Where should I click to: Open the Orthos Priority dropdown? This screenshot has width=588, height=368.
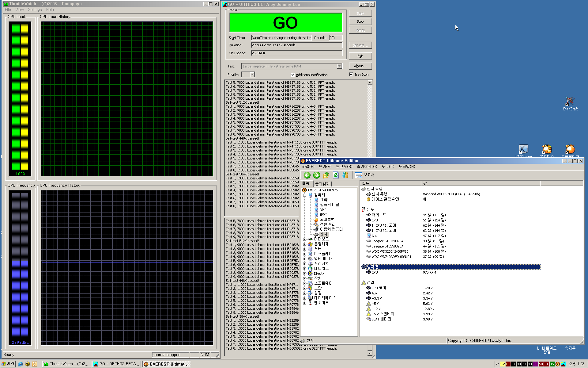(x=252, y=75)
